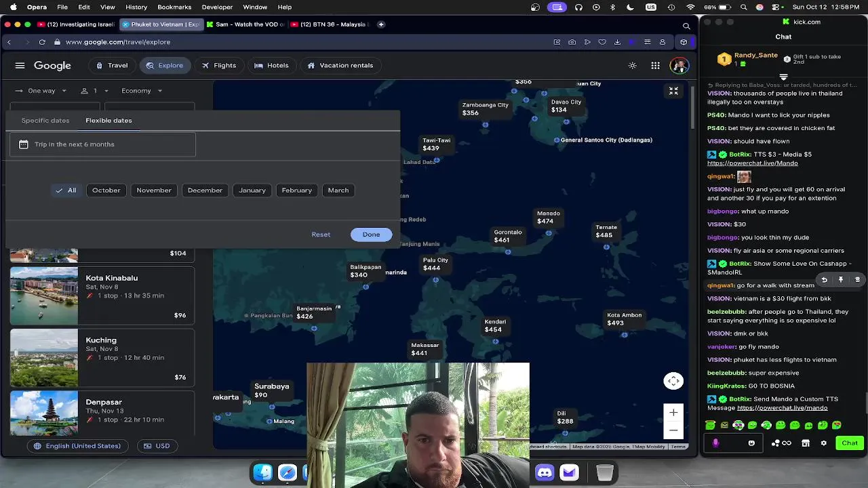The image size is (868, 488).
Task: Open a new tab with plus button
Action: point(381,24)
